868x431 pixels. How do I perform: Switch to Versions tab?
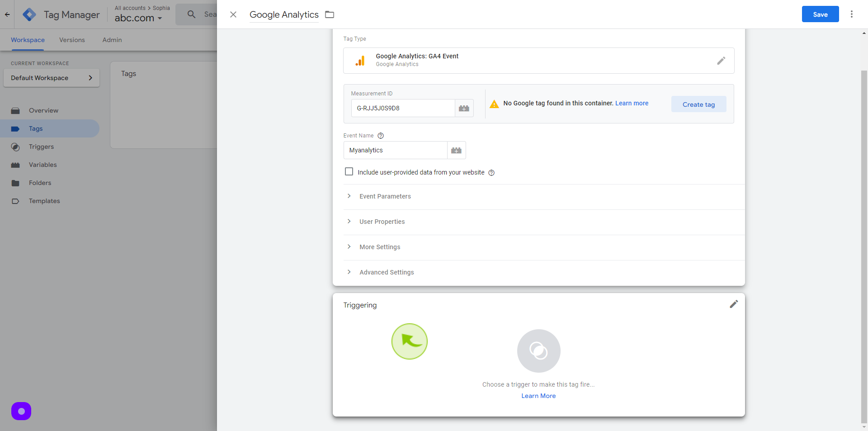[72, 40]
